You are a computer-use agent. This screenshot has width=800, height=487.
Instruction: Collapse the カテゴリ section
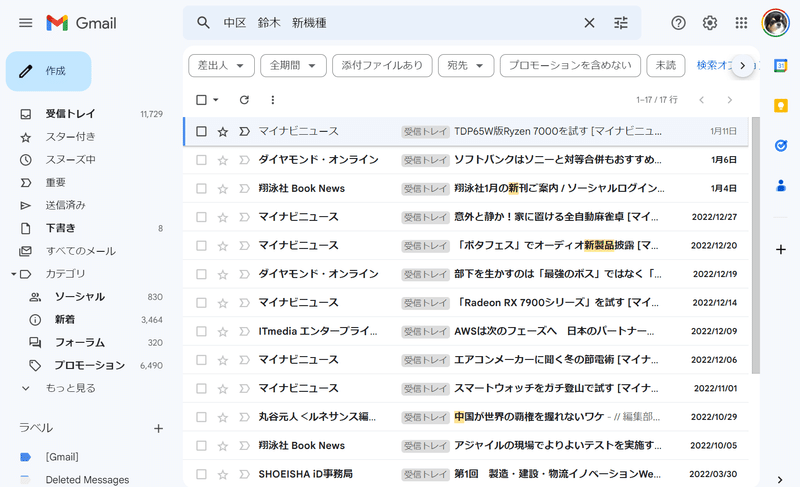point(14,274)
